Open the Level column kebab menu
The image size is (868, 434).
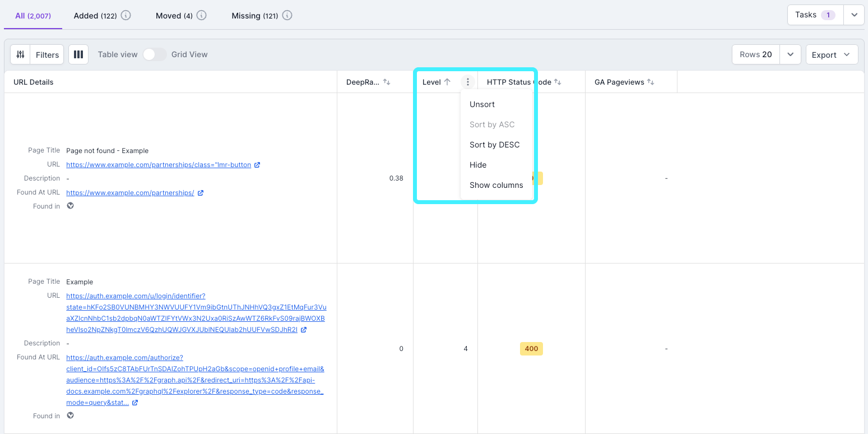(x=468, y=81)
